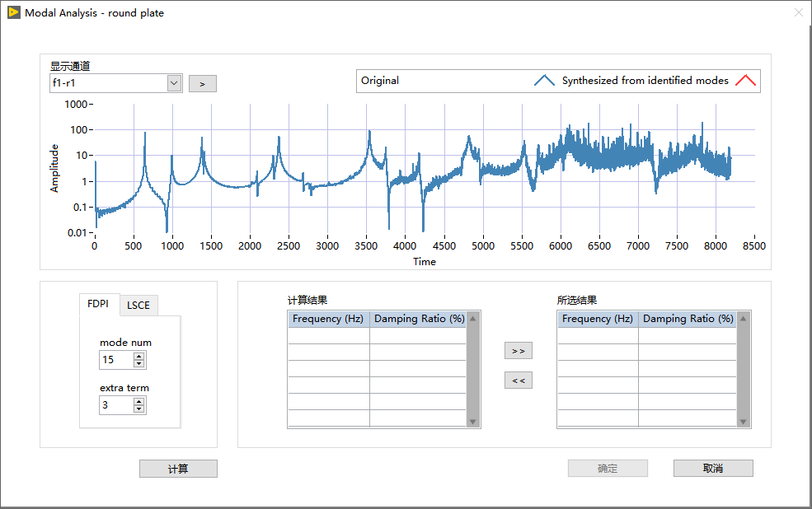The image size is (812, 509).
Task: Click the 计算结果 table down scroll arrow
Action: tap(473, 422)
